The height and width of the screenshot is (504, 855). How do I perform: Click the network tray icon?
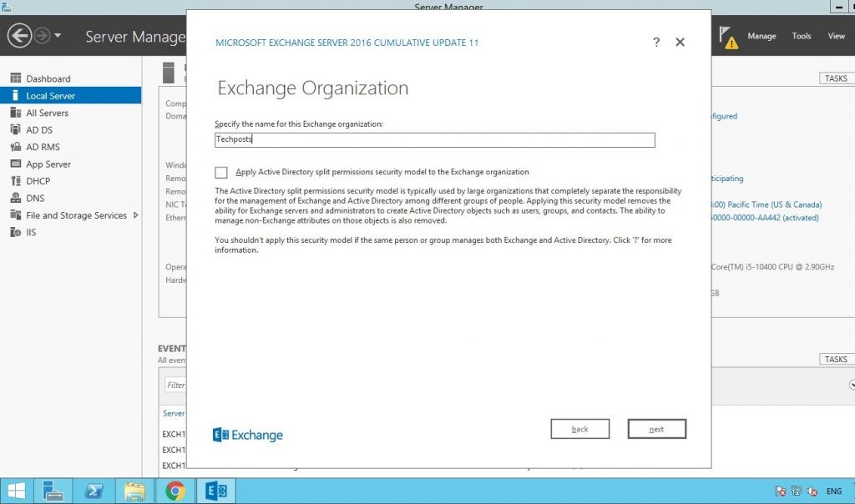coord(796,491)
